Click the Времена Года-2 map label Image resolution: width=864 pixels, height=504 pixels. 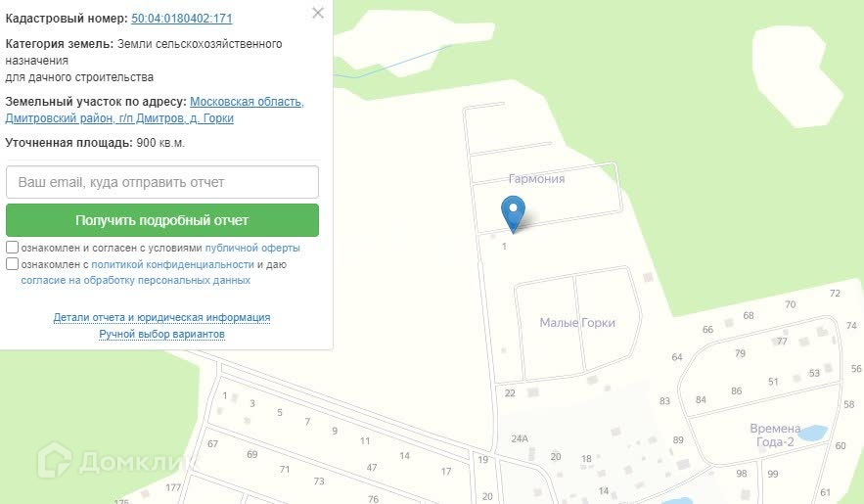pyautogui.click(x=775, y=435)
